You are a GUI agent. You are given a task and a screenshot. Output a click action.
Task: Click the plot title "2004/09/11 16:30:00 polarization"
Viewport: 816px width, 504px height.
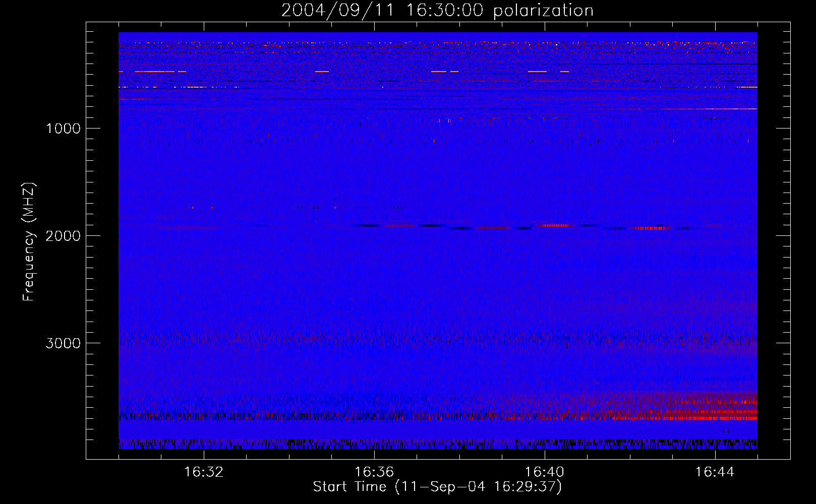click(x=437, y=11)
